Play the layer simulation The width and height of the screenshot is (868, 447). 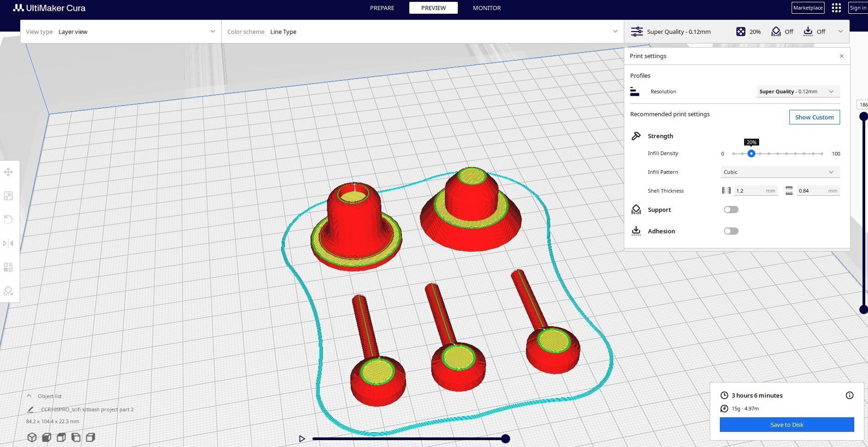coord(302,439)
